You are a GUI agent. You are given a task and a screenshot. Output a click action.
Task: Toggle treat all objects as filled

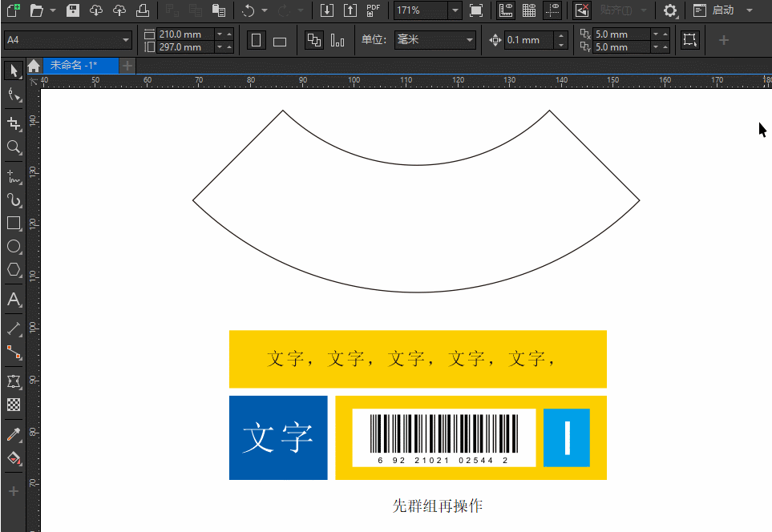689,40
